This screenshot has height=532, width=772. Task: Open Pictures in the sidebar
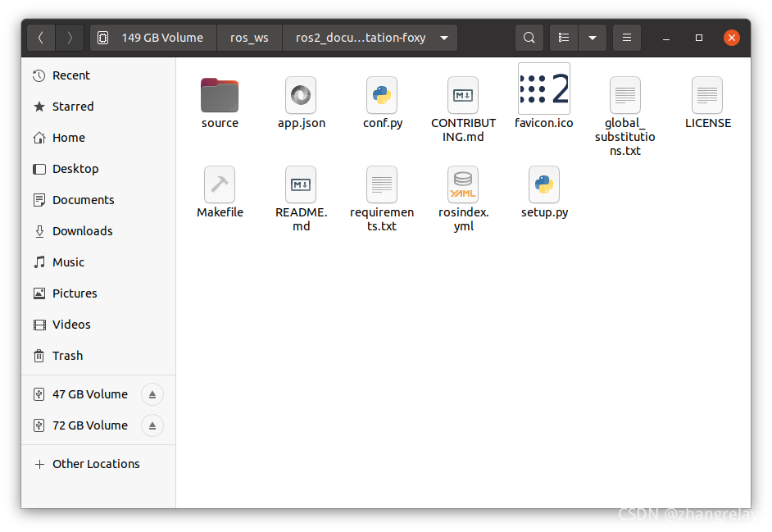tap(98, 293)
